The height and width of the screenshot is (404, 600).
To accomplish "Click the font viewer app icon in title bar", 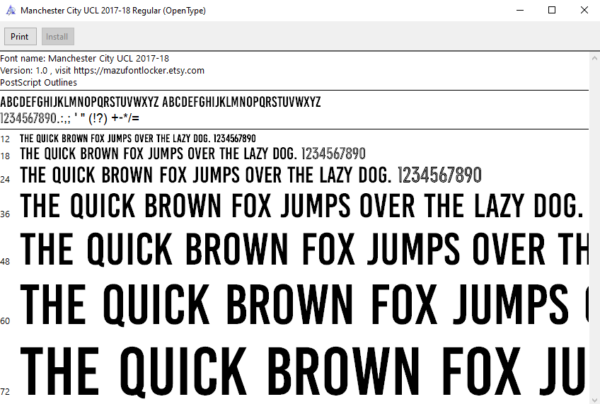I will (11, 10).
